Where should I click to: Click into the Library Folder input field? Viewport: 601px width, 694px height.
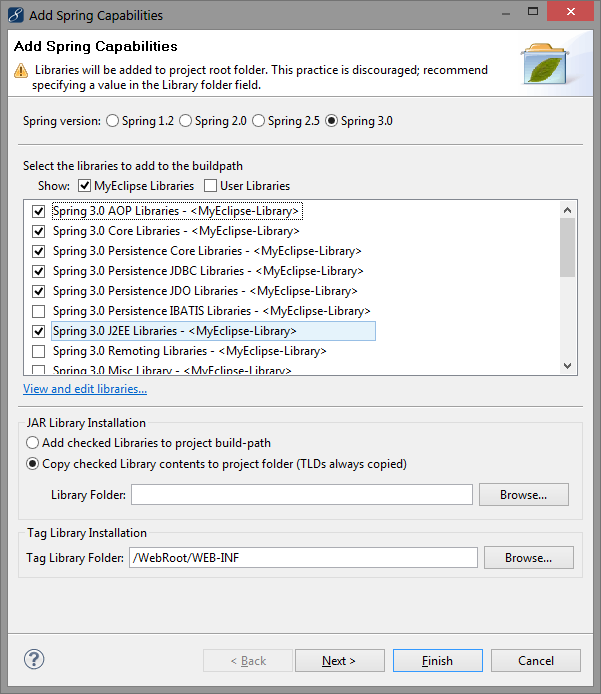click(x=302, y=494)
